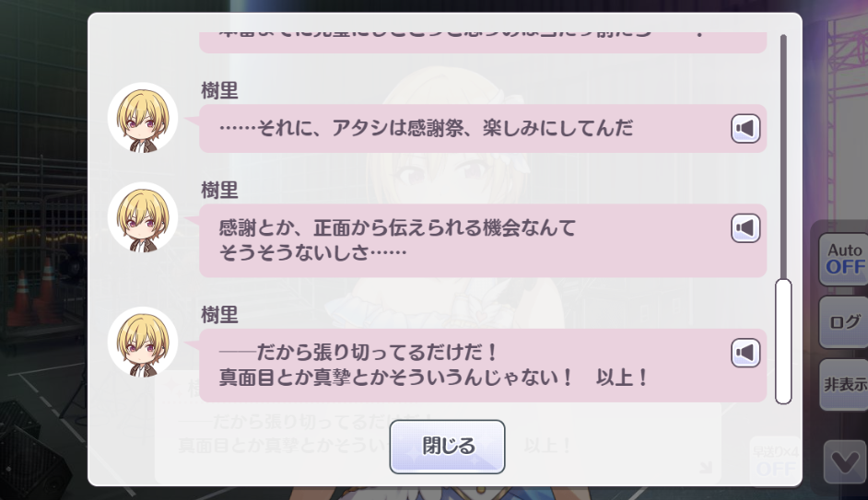Click the advance arrow in dimmed dialogue box
Viewport: 868px width, 500px height.
click(x=705, y=468)
